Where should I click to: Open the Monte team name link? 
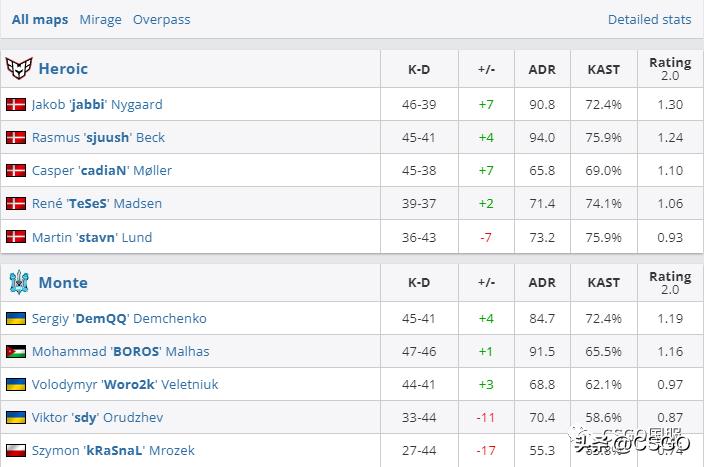point(63,283)
